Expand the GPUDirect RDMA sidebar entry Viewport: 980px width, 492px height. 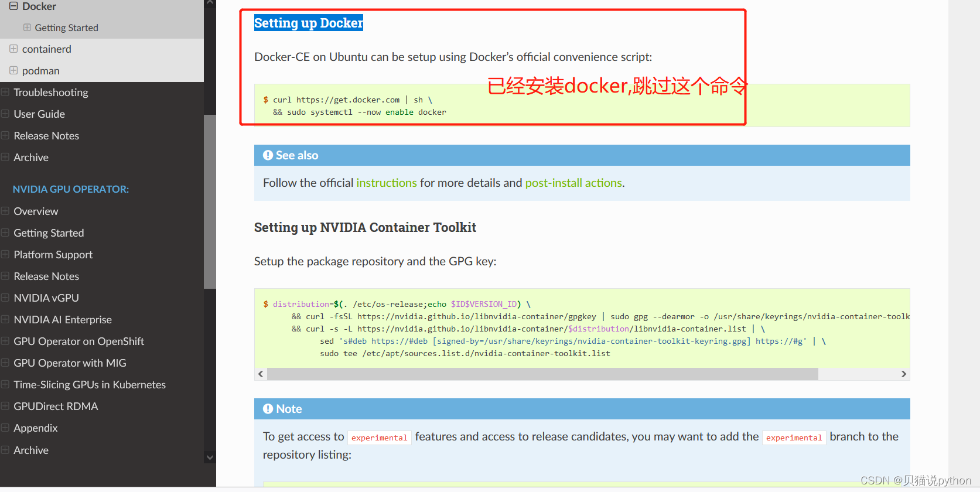tap(5, 406)
